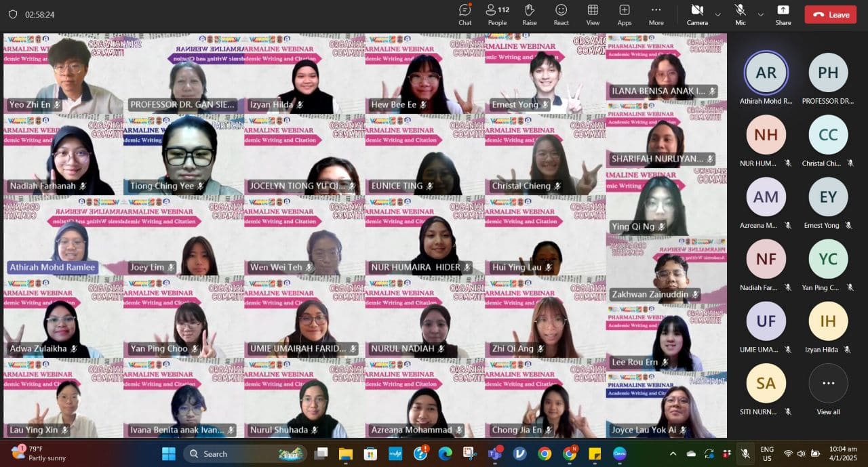This screenshot has width=868, height=467.
Task: Expand the Camera options dropdown arrow
Action: [x=717, y=14]
